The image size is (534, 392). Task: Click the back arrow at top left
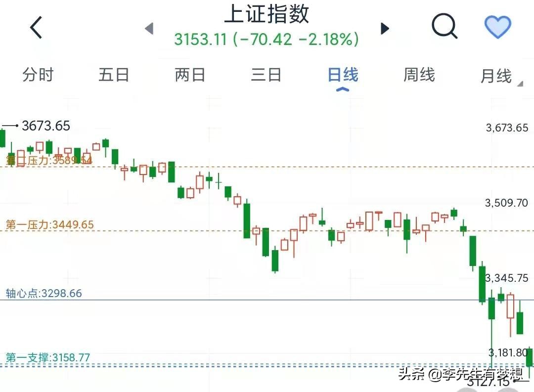click(36, 27)
